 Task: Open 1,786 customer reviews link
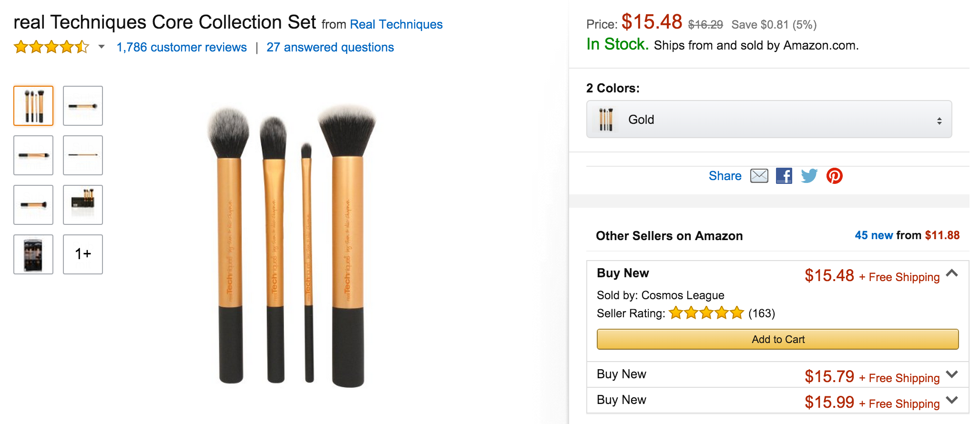coord(182,47)
